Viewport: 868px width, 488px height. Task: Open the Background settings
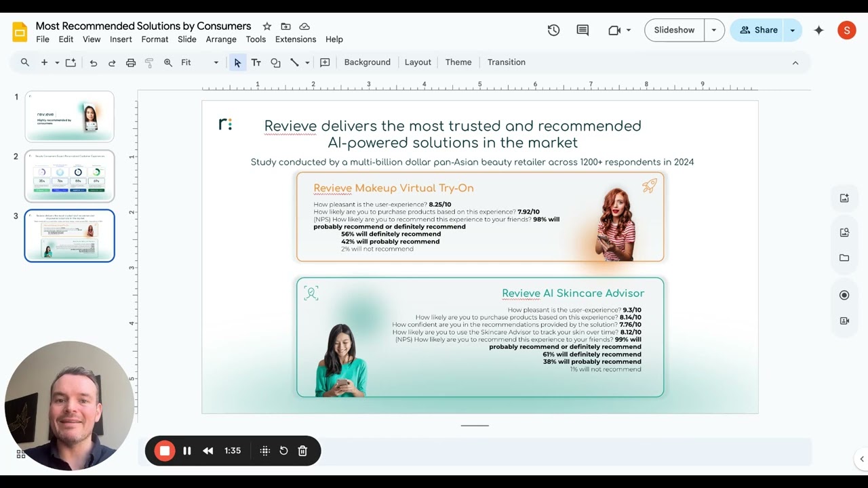click(x=367, y=62)
